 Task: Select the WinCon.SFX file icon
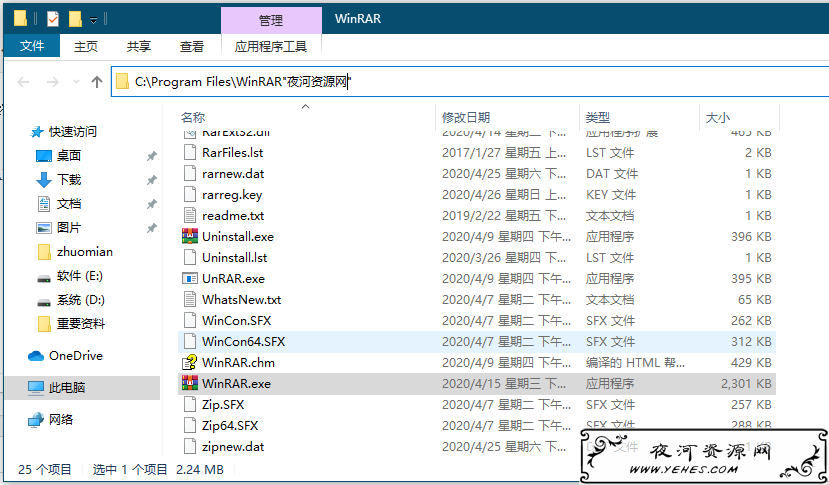pos(190,321)
